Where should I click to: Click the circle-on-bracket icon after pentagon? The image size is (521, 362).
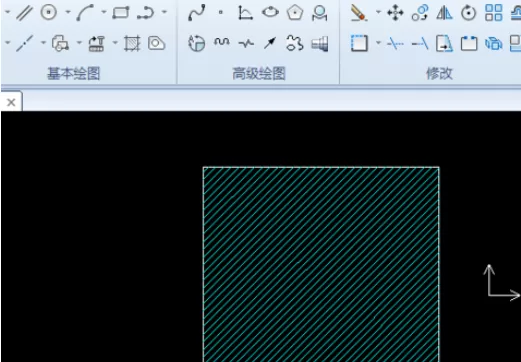click(319, 13)
